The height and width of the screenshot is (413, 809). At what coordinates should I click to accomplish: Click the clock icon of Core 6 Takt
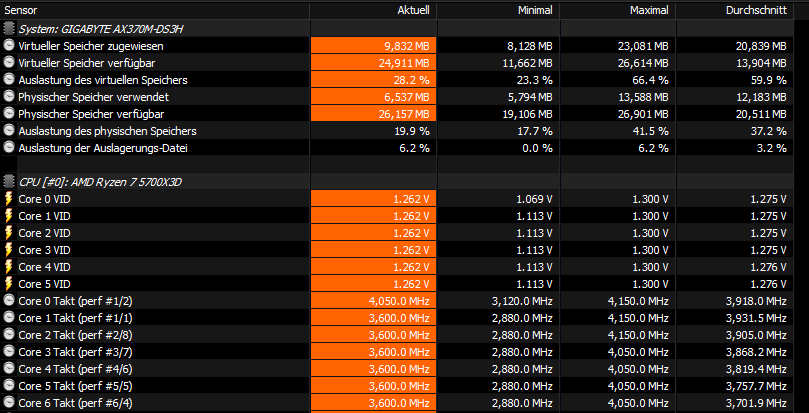click(9, 403)
